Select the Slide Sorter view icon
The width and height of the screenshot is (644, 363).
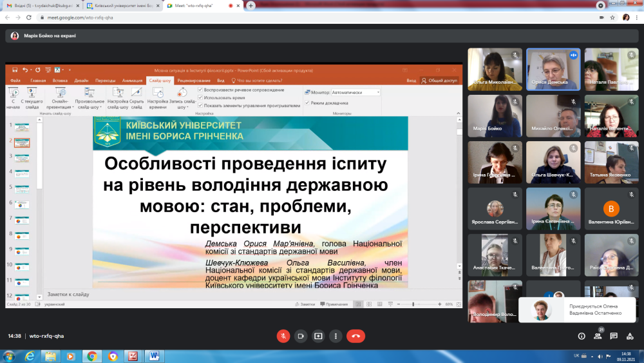[x=369, y=304]
